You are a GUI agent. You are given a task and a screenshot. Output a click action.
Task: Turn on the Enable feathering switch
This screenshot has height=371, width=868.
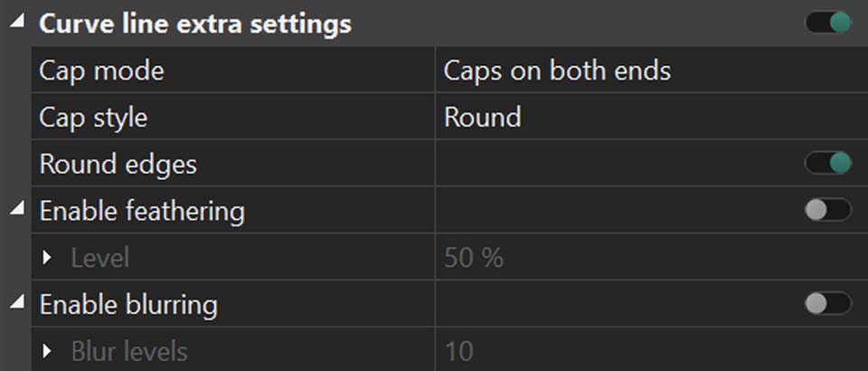coord(827,211)
